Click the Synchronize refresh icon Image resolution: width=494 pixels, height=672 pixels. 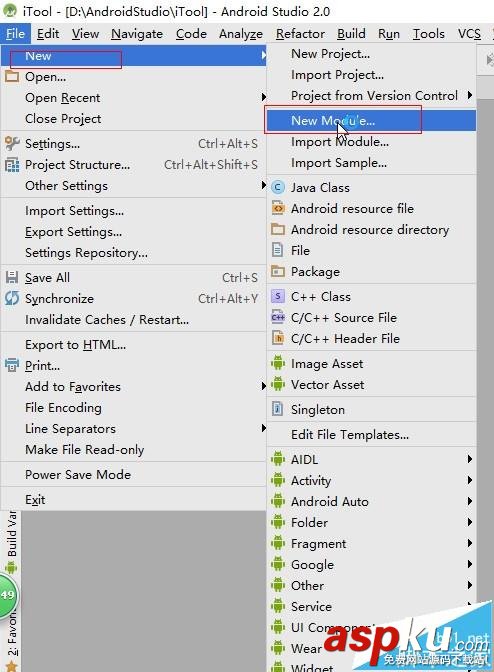click(x=12, y=298)
